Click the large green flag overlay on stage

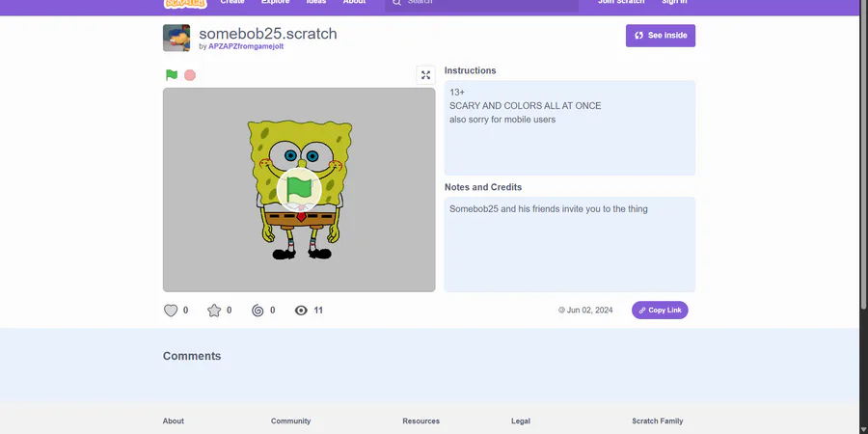(x=299, y=189)
